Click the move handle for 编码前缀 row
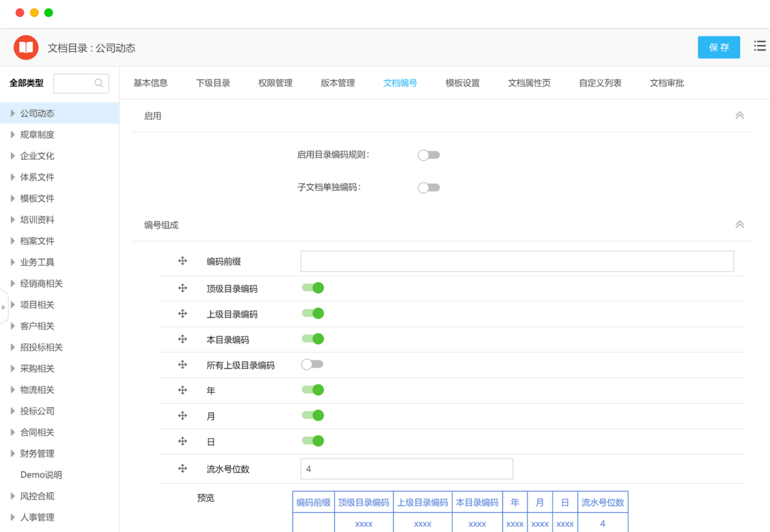This screenshot has width=770, height=532. (182, 261)
